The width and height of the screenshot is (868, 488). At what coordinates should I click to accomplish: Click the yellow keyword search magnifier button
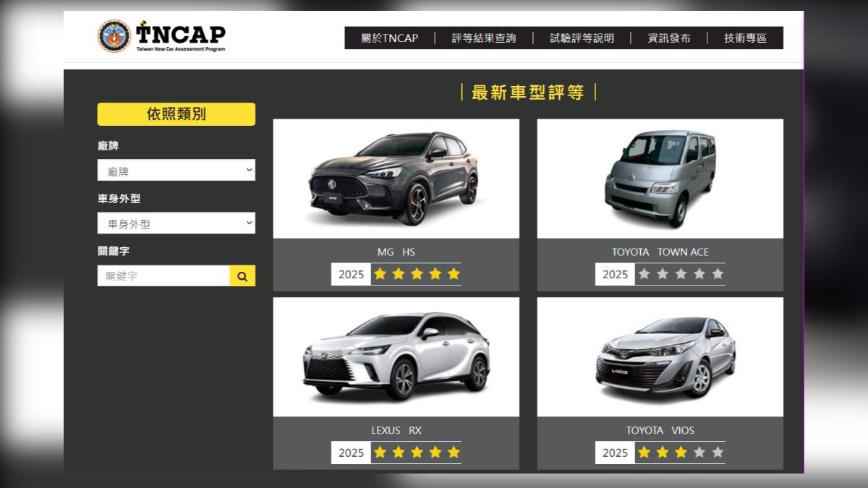[242, 276]
